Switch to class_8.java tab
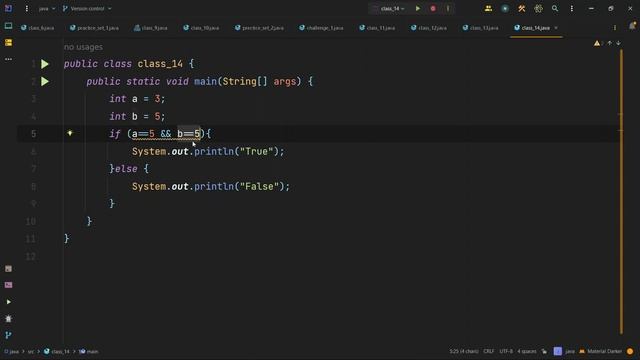This screenshot has height=360, width=640. coord(38,28)
